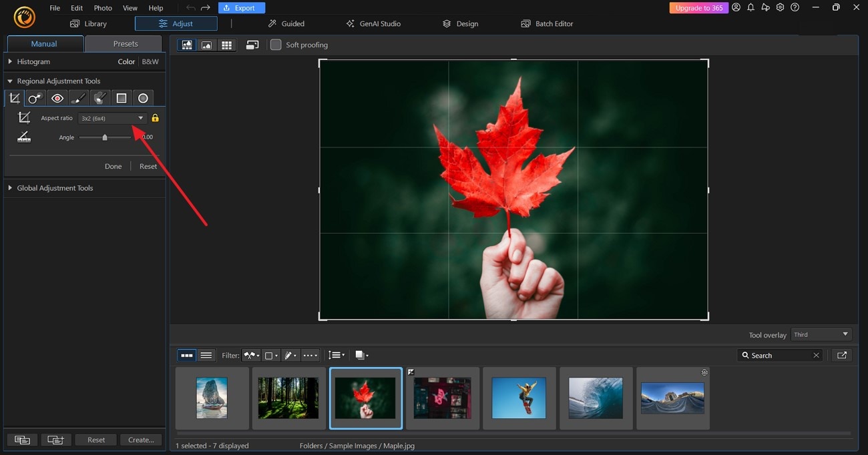Click the bottom Reset button

[x=96, y=440]
